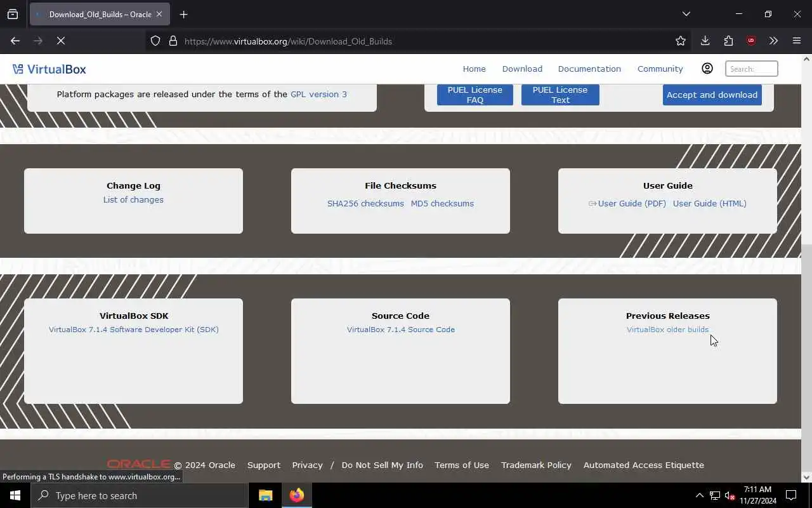Image resolution: width=812 pixels, height=508 pixels.
Task: Open a new browser tab
Action: tap(184, 14)
